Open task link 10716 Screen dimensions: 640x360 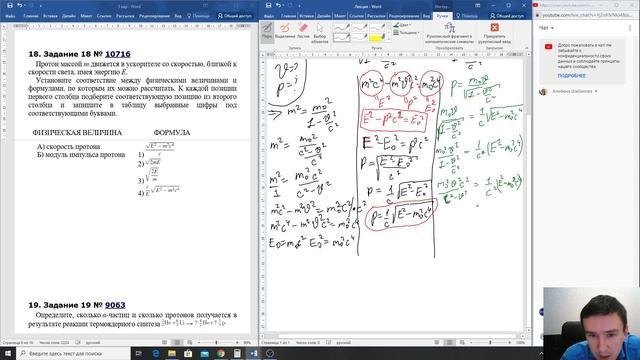[118, 54]
